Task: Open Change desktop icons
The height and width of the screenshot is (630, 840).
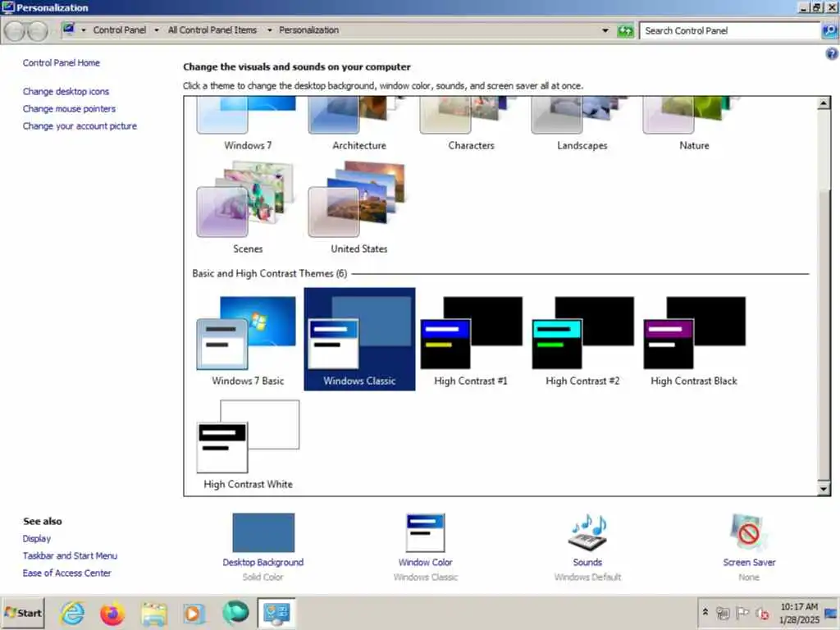Action: pos(66,92)
